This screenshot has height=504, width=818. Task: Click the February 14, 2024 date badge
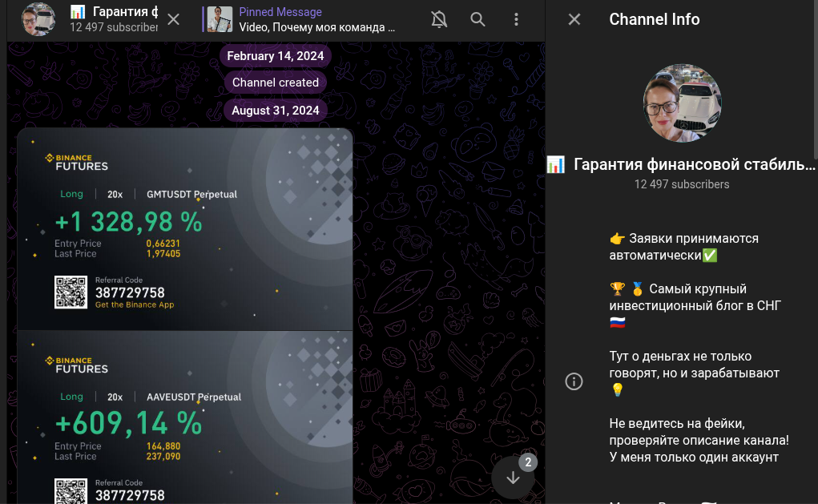point(275,56)
